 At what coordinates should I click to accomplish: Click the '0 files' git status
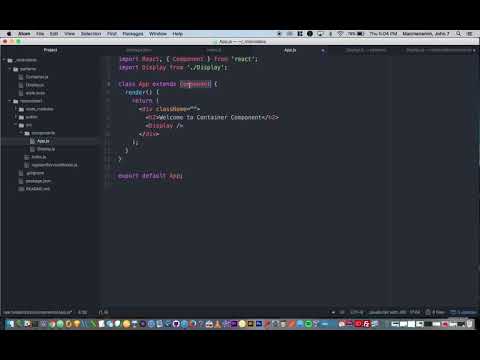click(435, 312)
